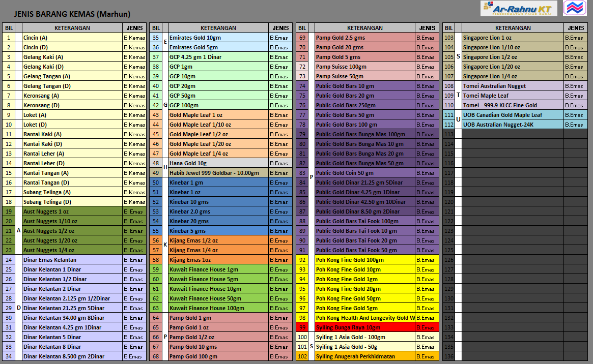Select BIL number 112 cell
This screenshot has width=593, height=364.
click(449, 125)
